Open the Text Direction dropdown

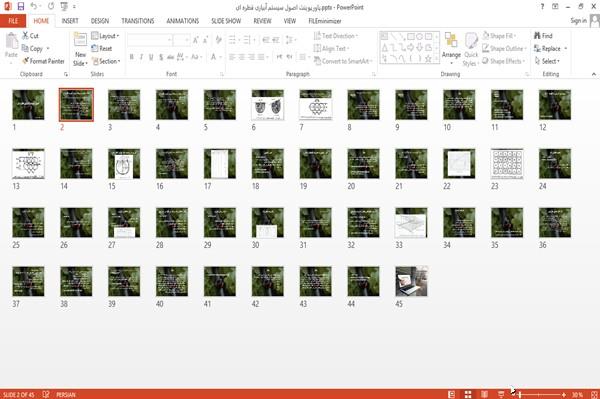click(x=336, y=36)
